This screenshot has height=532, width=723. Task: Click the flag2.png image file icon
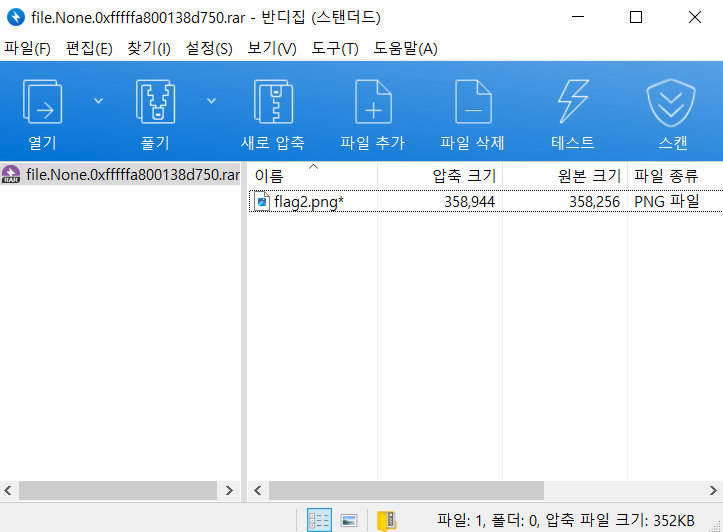point(262,201)
